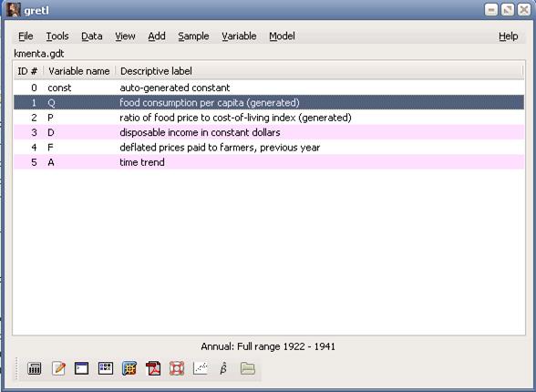Open the dataset folder icon
This screenshot has width=536, height=392.
pyautogui.click(x=248, y=368)
